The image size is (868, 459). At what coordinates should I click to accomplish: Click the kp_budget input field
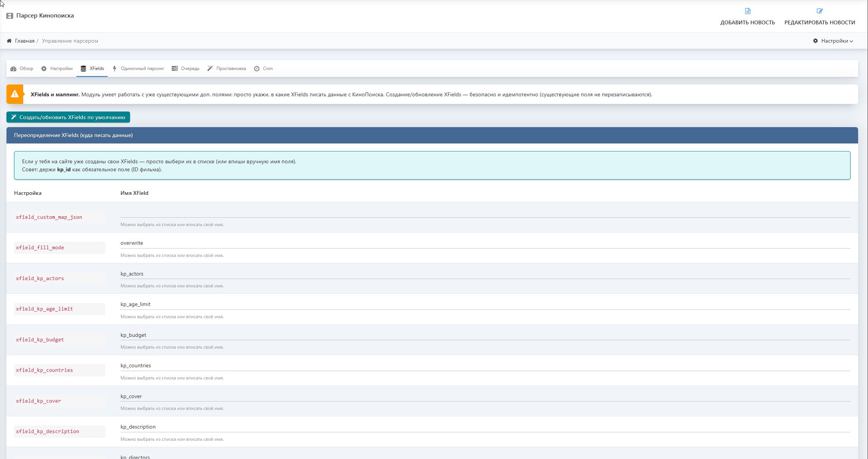point(485,335)
